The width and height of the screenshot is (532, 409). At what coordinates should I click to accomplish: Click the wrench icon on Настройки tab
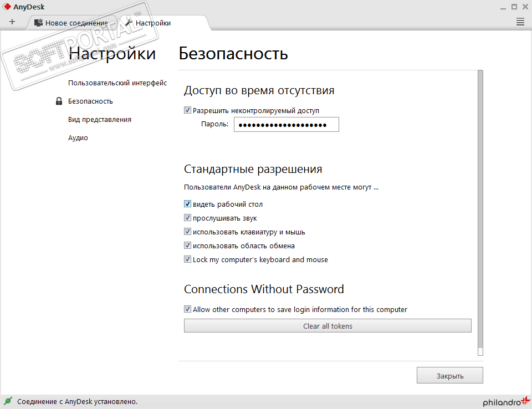129,23
